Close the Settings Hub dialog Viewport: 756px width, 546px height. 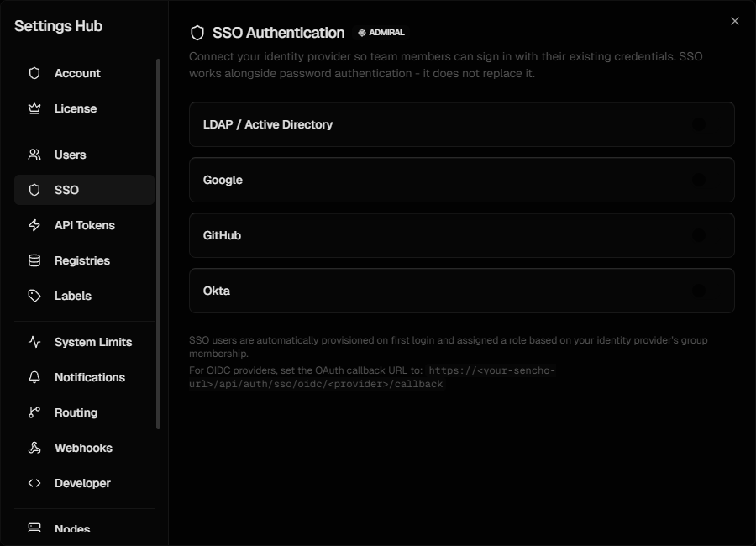click(735, 21)
